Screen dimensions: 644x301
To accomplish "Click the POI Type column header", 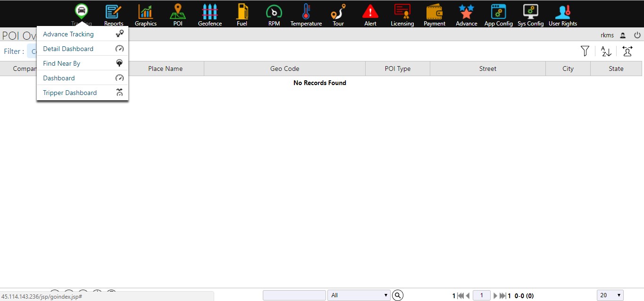I will 397,69.
